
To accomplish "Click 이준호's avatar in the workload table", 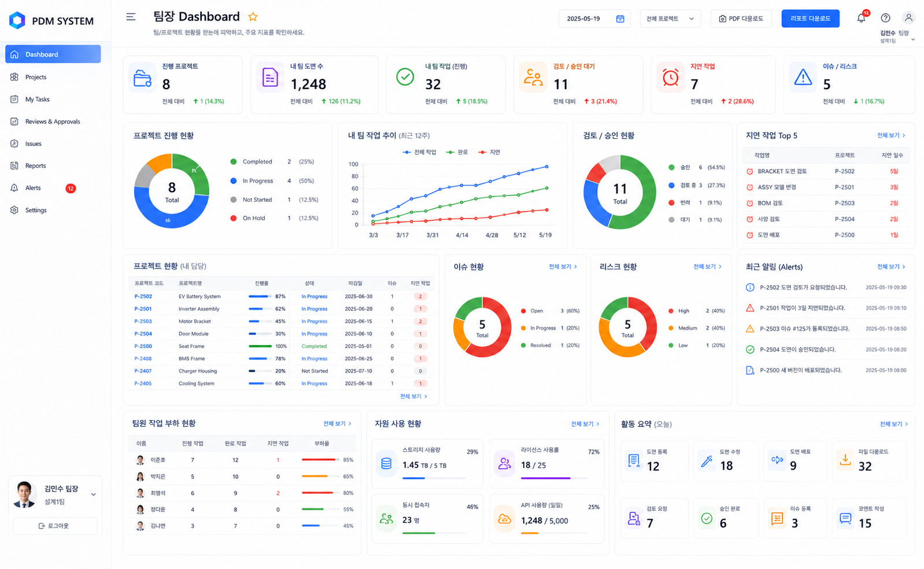I will (x=140, y=460).
